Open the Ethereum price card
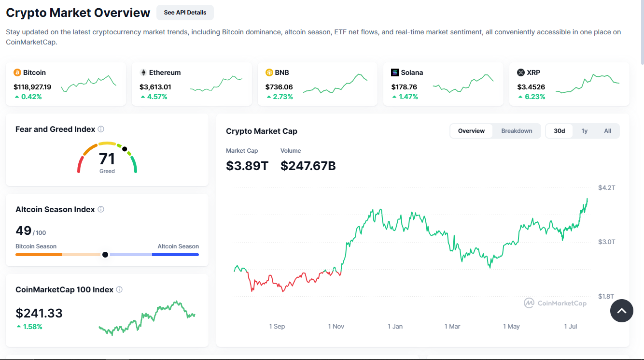Viewport: 644px width, 360px height. click(192, 84)
